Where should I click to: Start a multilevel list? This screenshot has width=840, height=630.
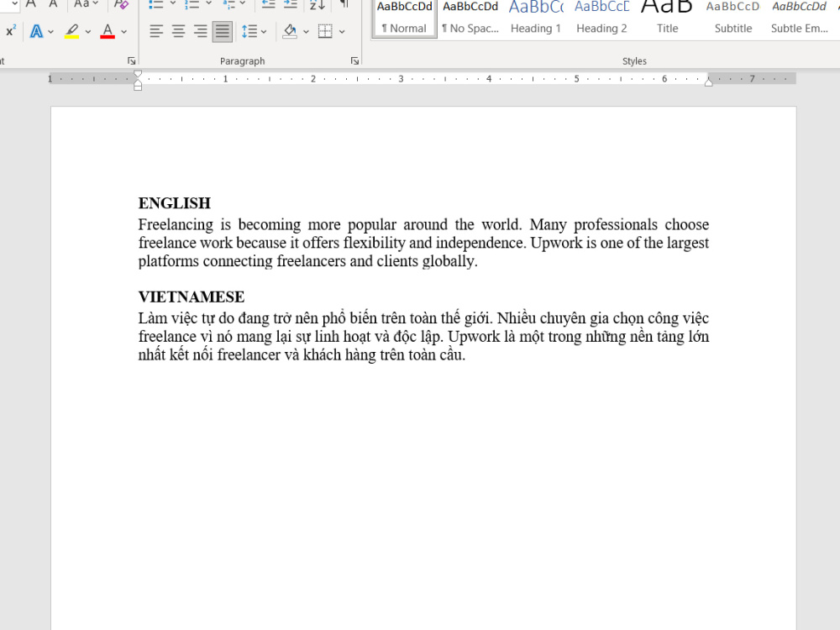[228, 4]
